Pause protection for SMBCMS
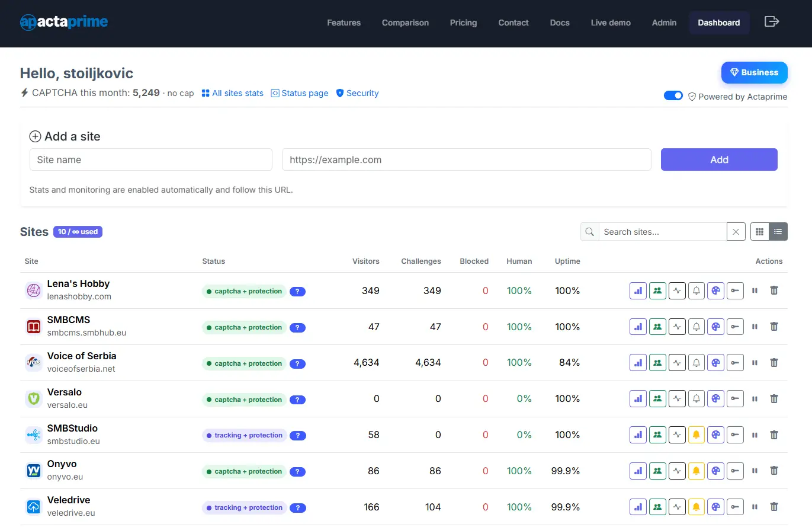Screen dimensions: 812x527 coord(755,327)
